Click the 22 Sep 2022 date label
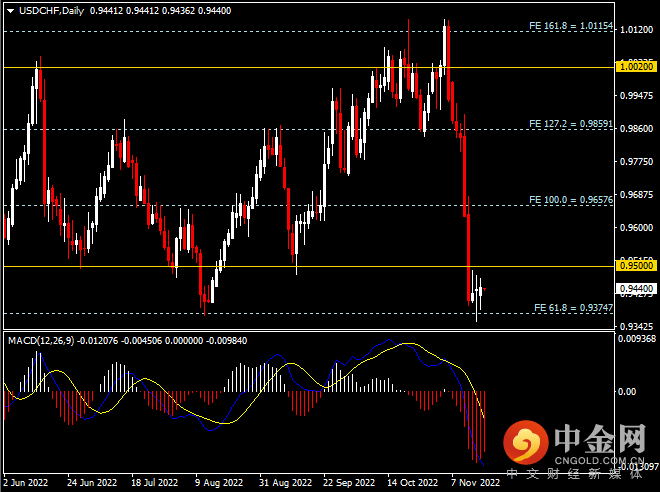660x492 pixels. 349,482
